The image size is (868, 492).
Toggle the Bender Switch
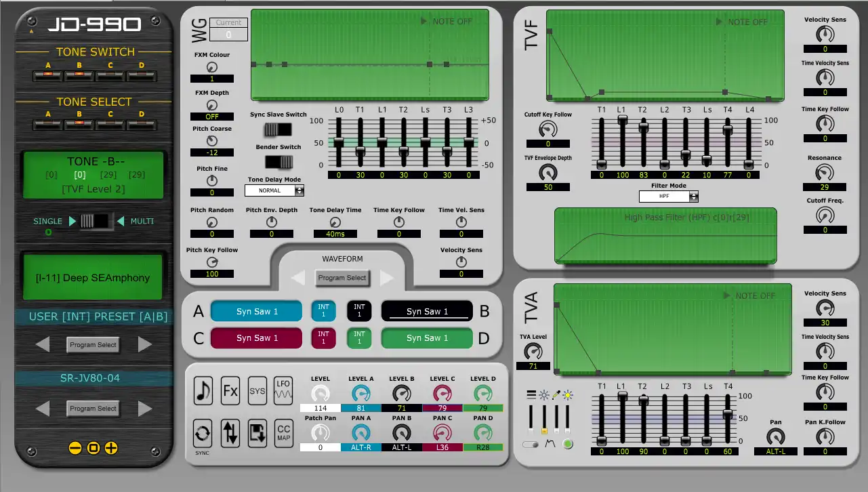277,161
